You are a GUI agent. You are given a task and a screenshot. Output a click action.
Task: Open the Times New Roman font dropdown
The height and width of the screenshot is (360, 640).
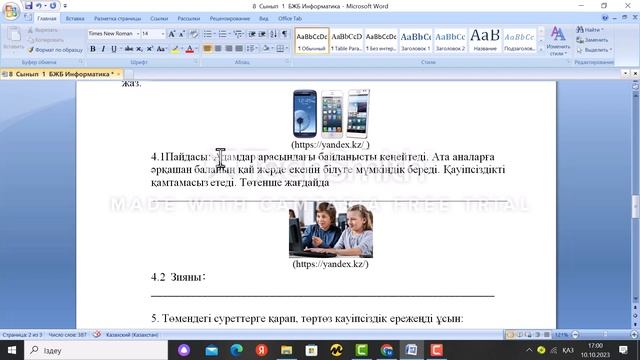[x=138, y=33]
